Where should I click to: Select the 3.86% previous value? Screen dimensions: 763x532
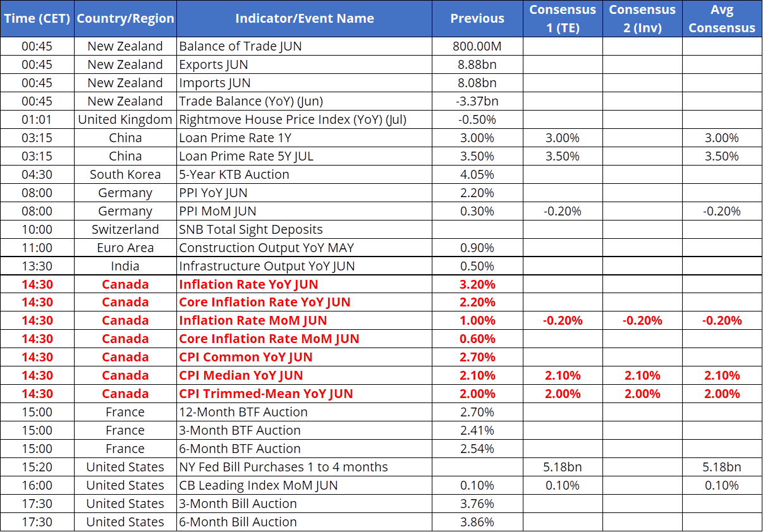click(477, 522)
